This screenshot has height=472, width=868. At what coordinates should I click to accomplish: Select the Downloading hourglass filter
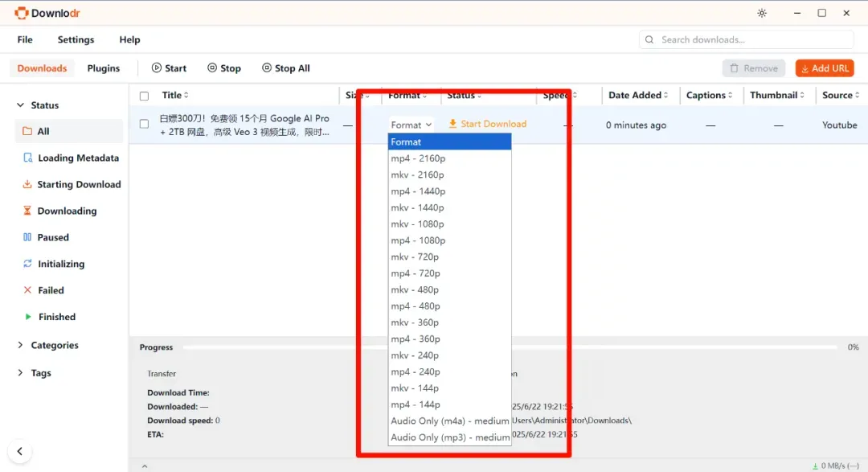click(27, 211)
